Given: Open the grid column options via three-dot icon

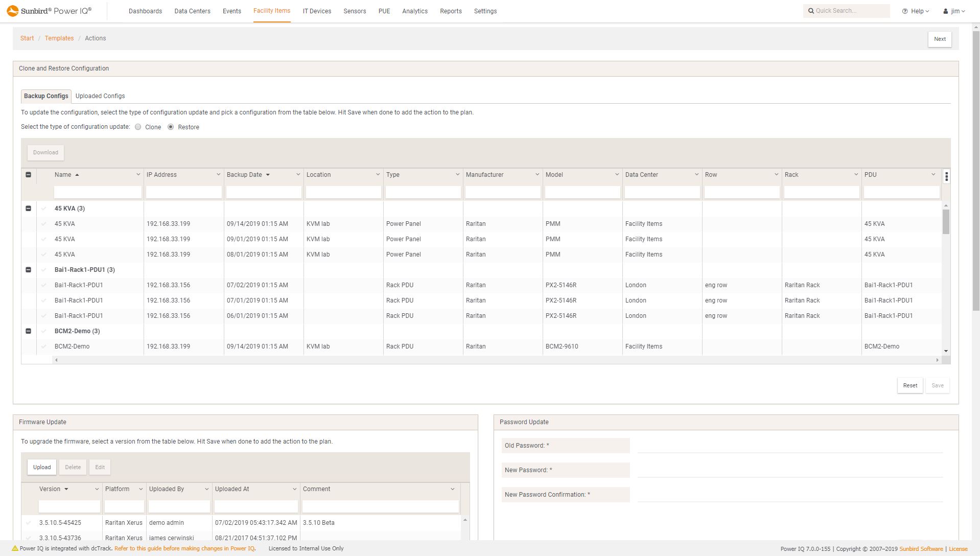Looking at the screenshot, I should point(946,176).
